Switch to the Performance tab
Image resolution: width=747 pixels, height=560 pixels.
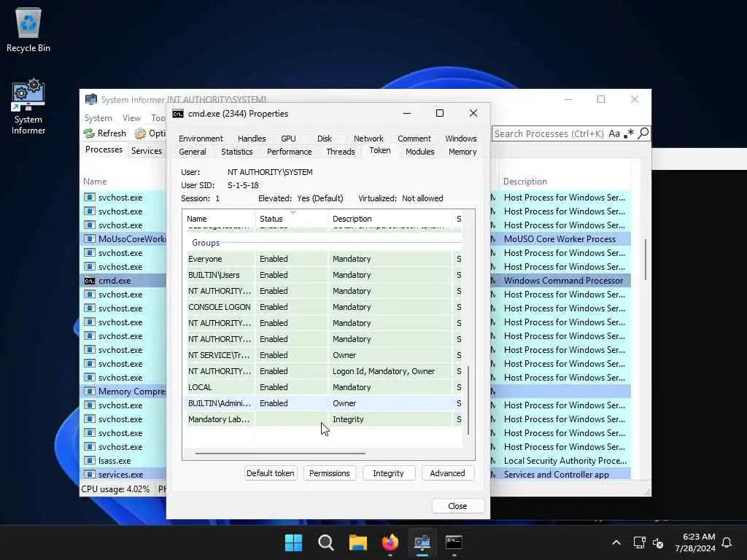click(289, 152)
